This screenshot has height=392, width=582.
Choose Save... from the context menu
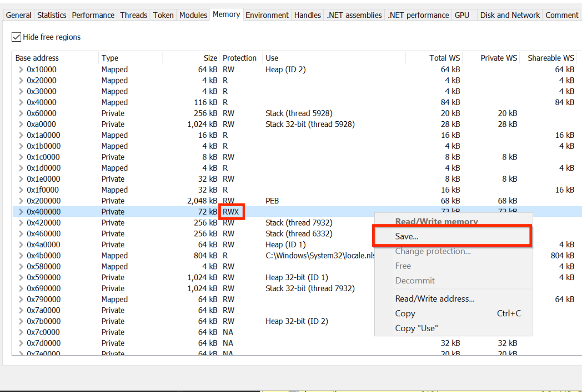click(453, 236)
